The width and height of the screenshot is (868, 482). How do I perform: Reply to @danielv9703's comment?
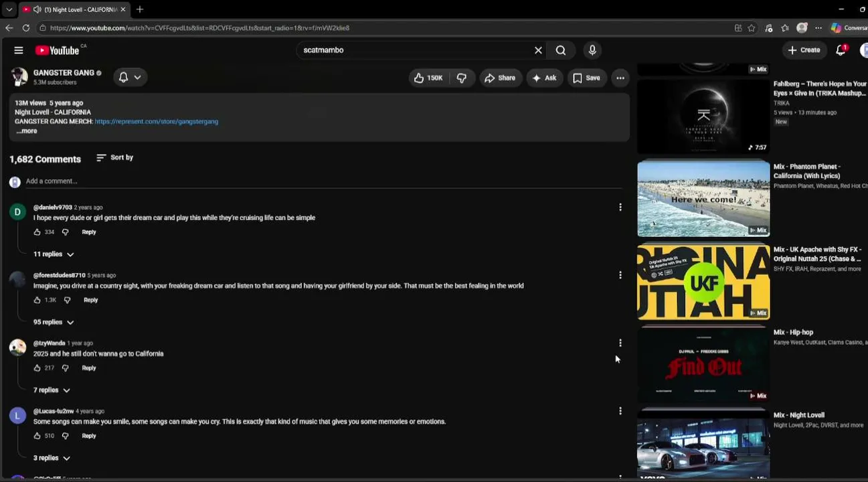pos(89,232)
